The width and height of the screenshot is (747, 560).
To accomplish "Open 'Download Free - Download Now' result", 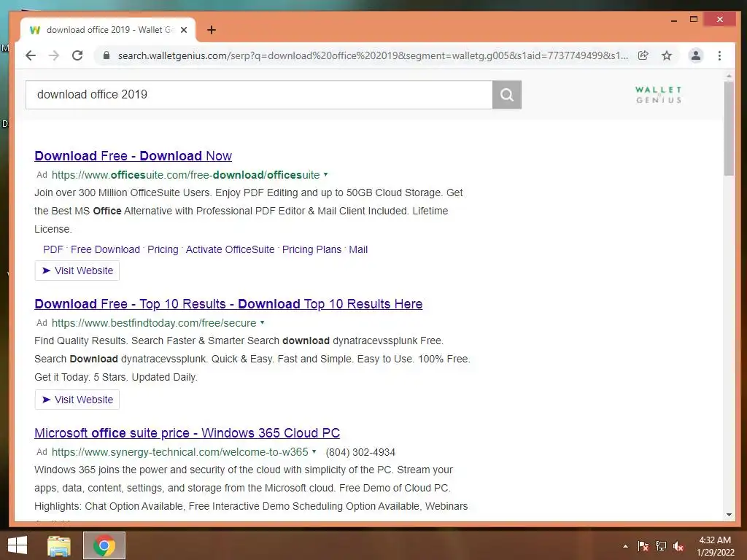I will click(133, 156).
